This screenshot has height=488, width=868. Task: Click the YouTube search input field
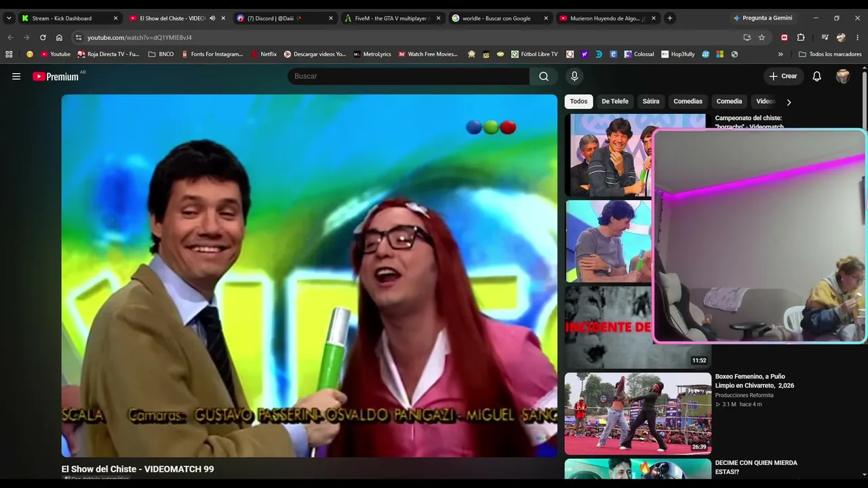coord(408,77)
